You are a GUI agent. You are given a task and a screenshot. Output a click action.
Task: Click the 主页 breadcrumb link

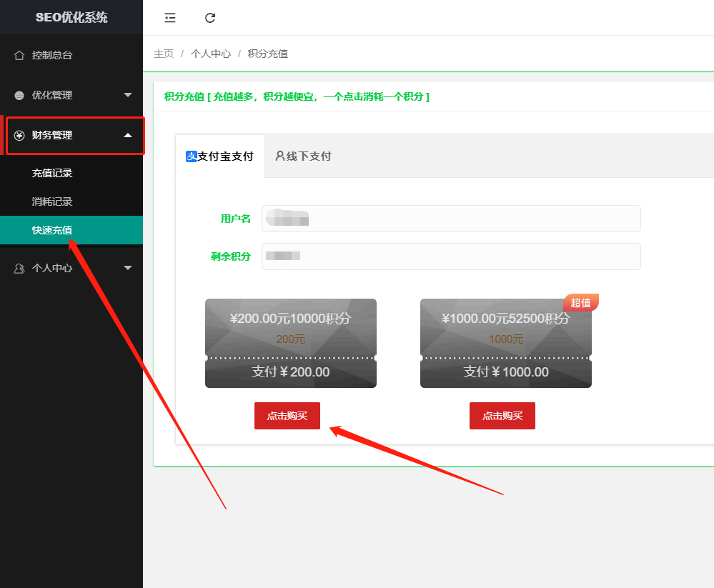[x=164, y=54]
